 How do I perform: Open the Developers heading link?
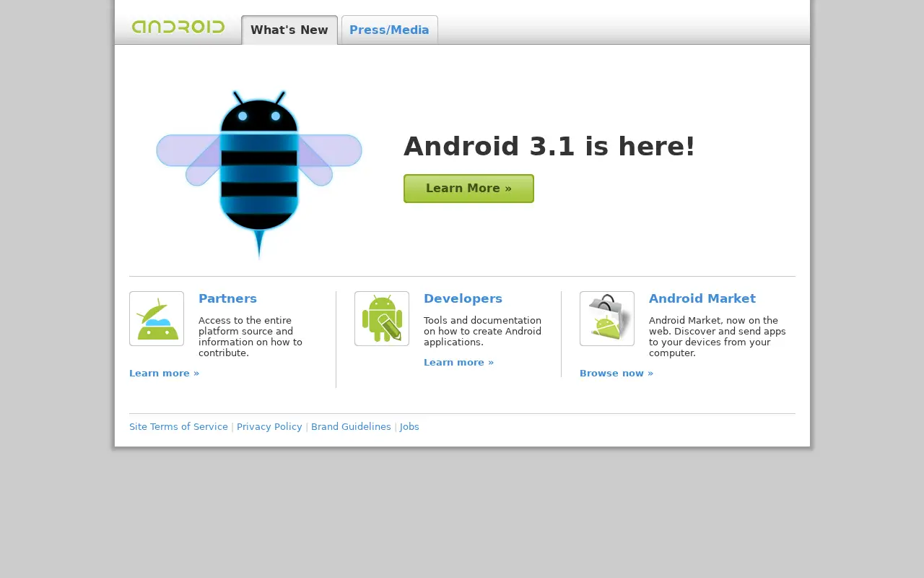[463, 298]
